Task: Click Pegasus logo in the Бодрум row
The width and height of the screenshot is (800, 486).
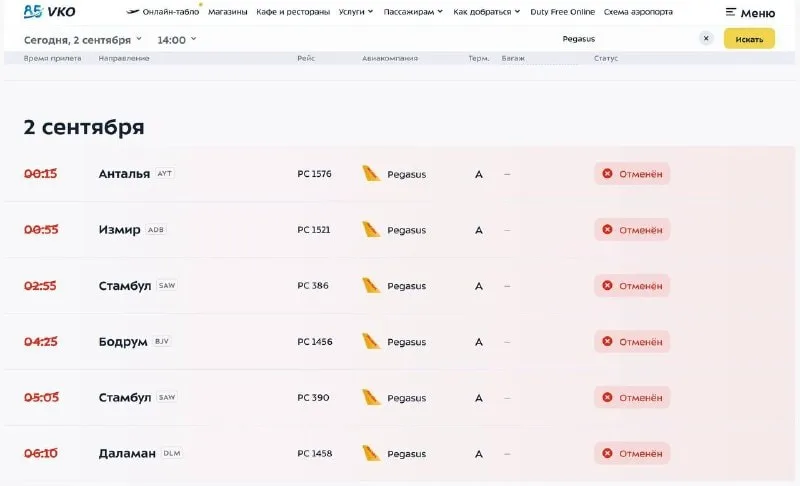Action: 371,341
